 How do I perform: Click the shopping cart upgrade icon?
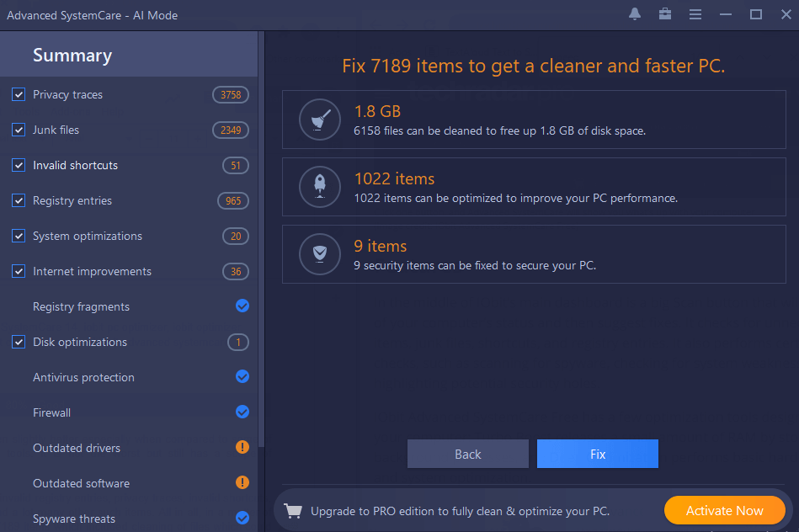(294, 511)
